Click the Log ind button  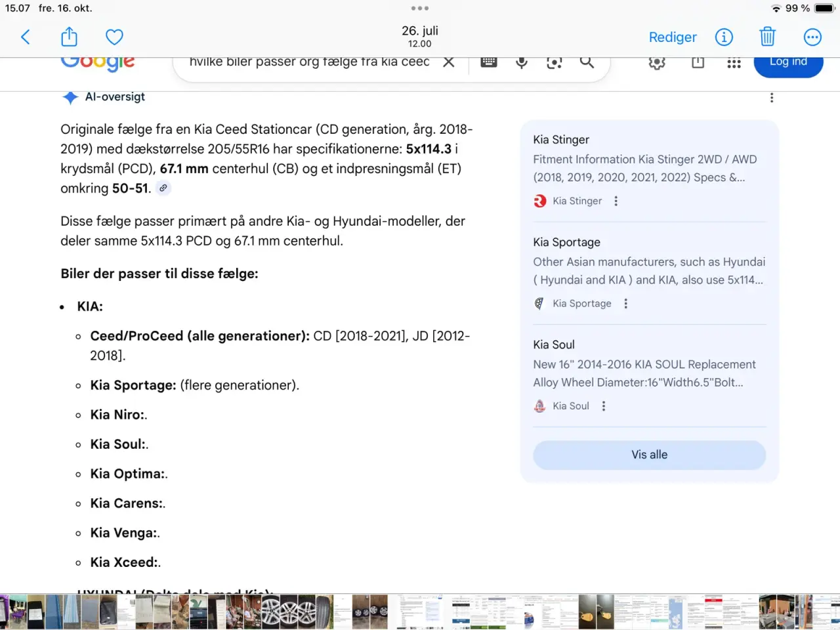(x=788, y=64)
